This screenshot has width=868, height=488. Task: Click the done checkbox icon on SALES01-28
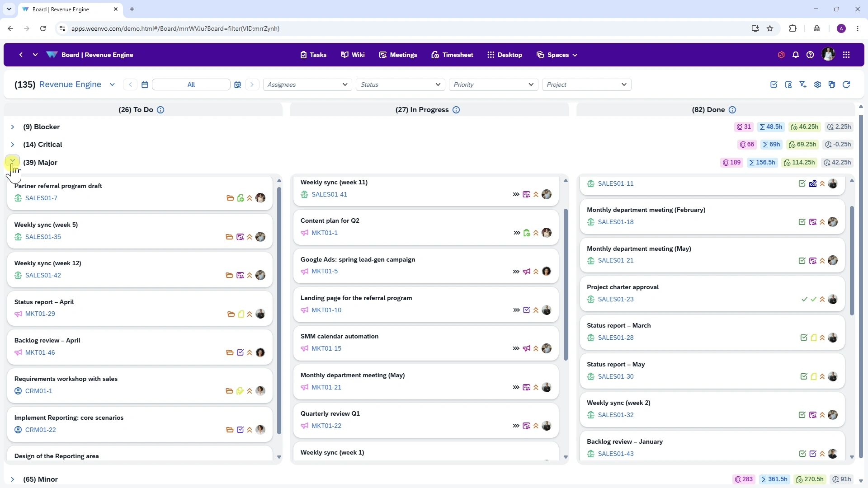tap(804, 338)
